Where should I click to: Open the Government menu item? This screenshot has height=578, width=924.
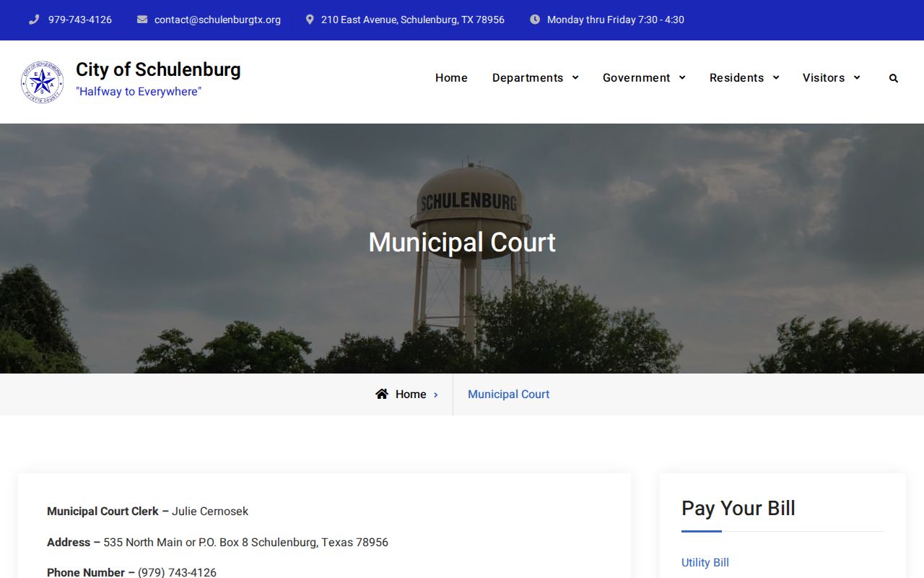(x=637, y=77)
